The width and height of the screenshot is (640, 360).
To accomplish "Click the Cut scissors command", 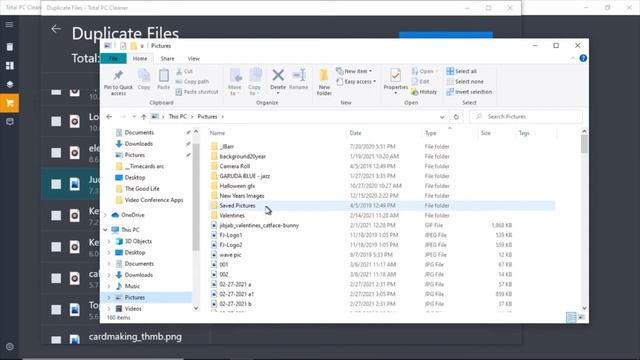I will [184, 71].
